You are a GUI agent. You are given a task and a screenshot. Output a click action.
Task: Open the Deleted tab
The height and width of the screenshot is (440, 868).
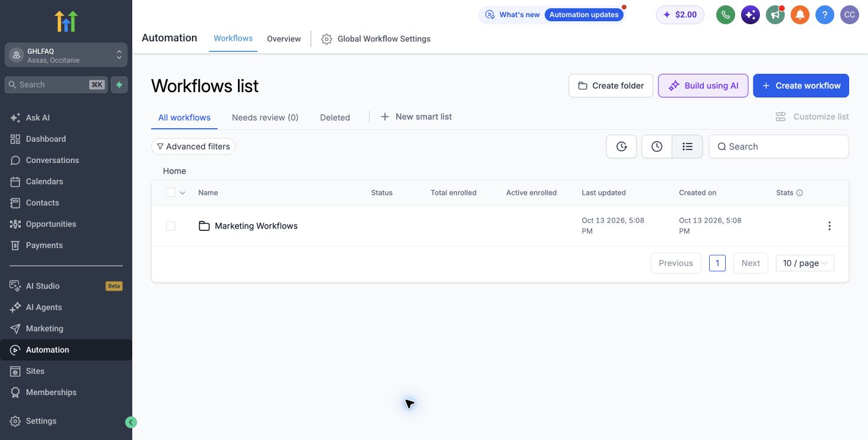tap(335, 118)
